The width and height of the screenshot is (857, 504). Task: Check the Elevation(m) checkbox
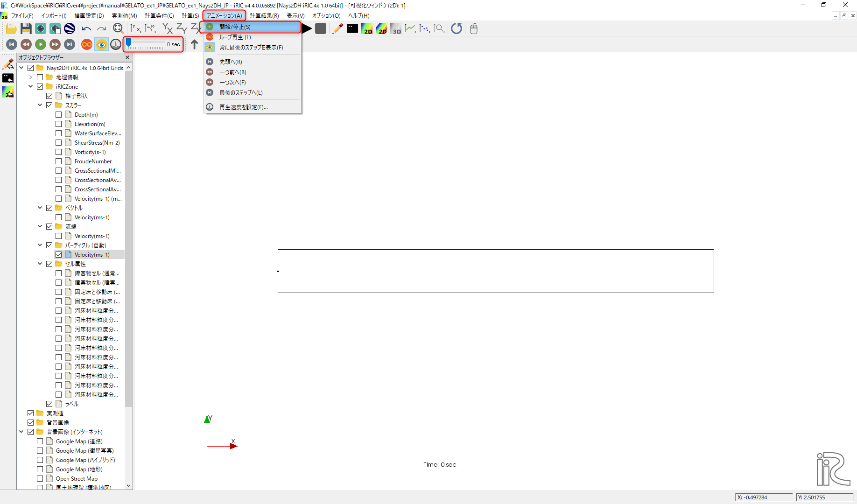[x=58, y=124]
